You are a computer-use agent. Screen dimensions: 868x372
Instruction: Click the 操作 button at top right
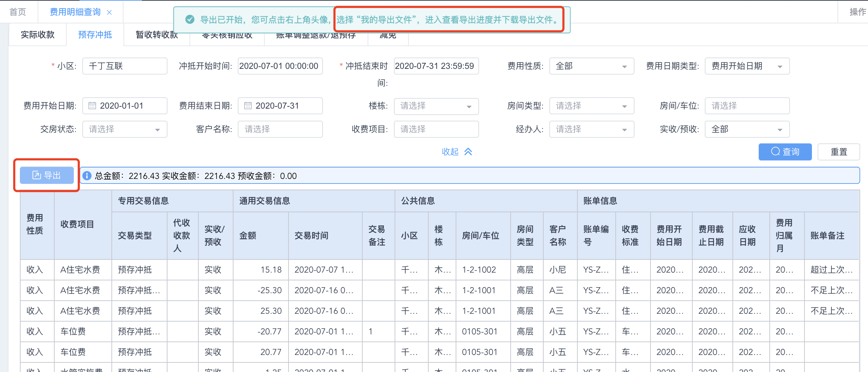[x=857, y=12]
